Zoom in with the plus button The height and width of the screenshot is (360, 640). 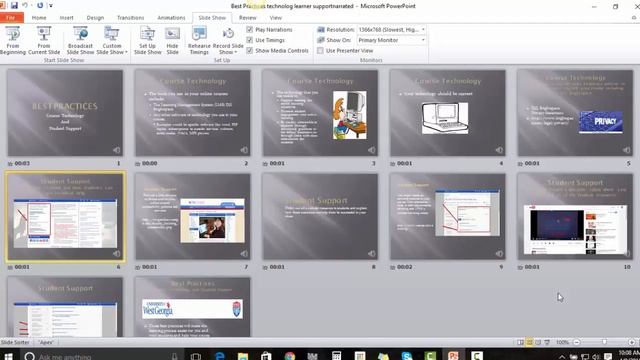tap(632, 342)
